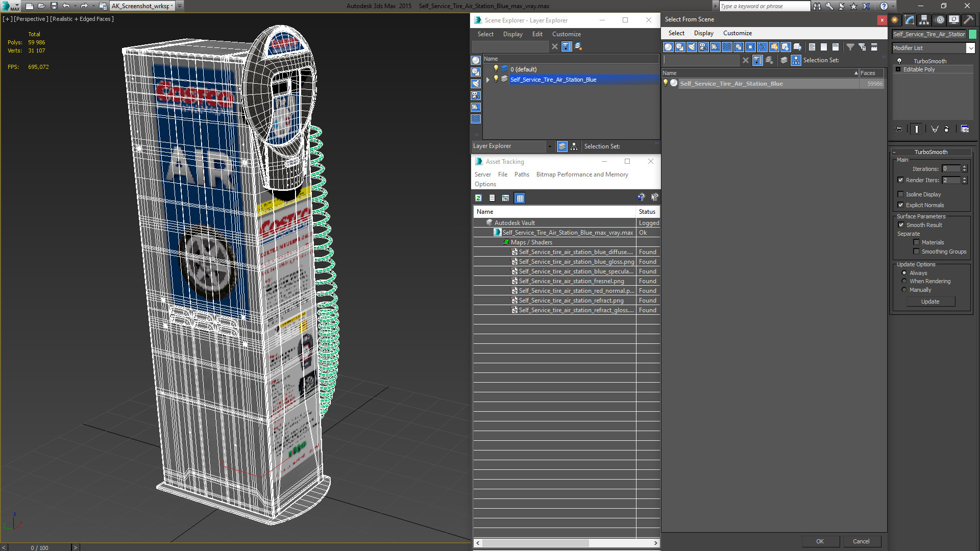Image resolution: width=980 pixels, height=551 pixels.
Task: Expand Self_Service_Tire_Air_Station_Blue layer in Layer Explorer
Action: pyautogui.click(x=488, y=80)
